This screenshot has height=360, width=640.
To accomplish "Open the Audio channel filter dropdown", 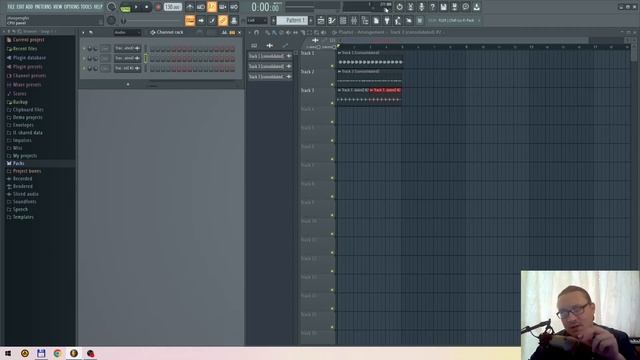I will 127,32.
